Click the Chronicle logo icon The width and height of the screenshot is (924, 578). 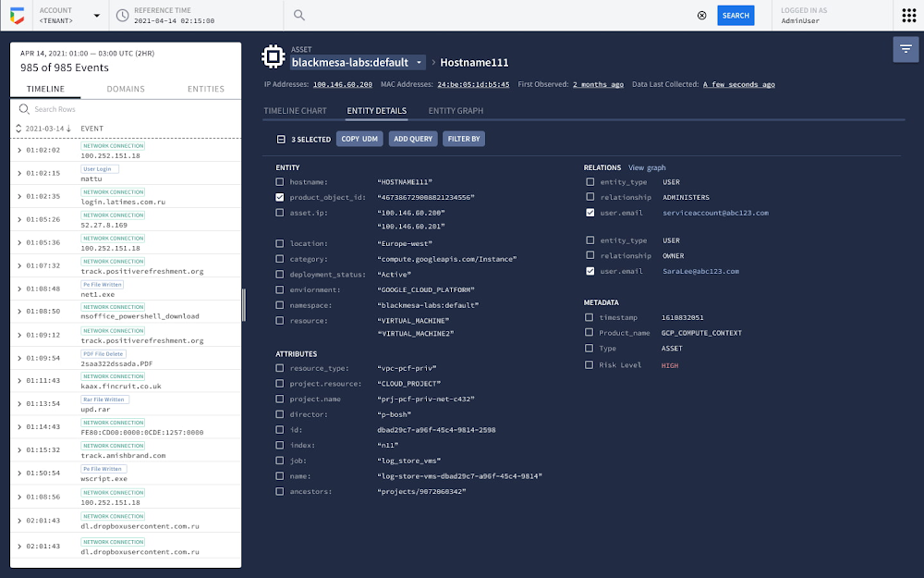click(x=17, y=16)
